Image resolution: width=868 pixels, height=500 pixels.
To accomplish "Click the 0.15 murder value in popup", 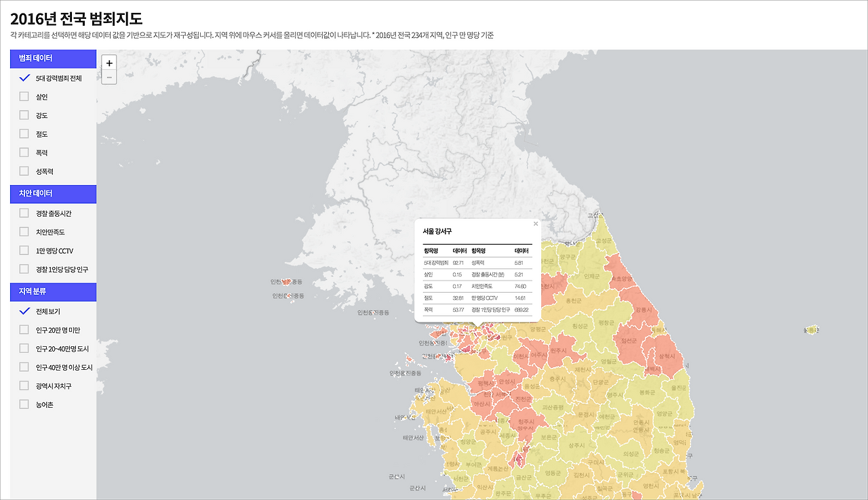I will click(457, 274).
